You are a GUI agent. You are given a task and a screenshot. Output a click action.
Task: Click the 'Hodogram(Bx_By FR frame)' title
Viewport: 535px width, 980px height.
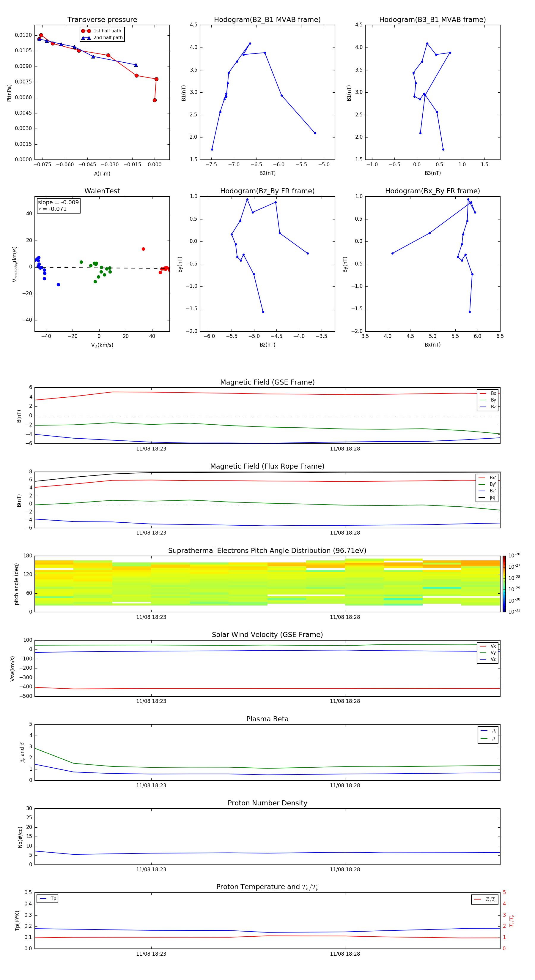pos(432,191)
